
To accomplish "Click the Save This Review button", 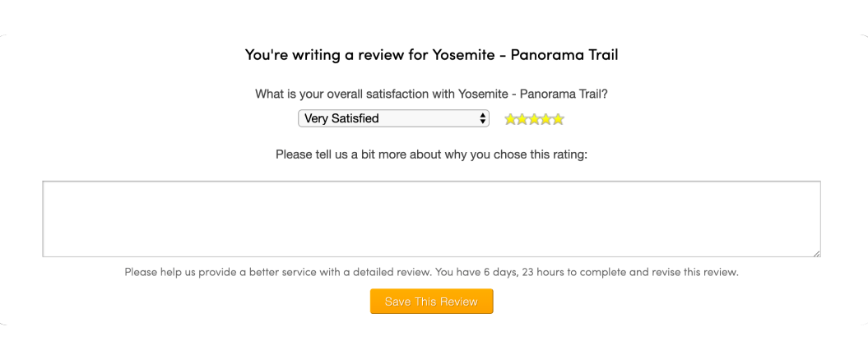I will click(x=431, y=302).
